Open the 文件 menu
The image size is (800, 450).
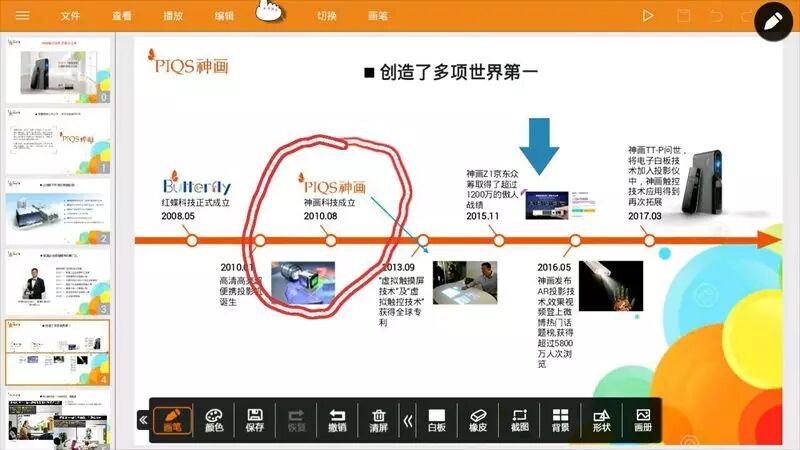pyautogui.click(x=70, y=16)
